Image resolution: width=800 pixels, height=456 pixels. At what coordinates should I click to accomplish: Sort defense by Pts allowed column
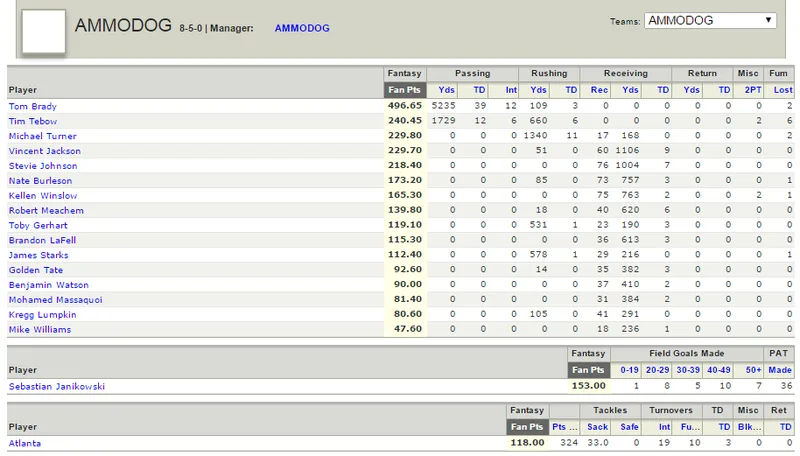(564, 427)
